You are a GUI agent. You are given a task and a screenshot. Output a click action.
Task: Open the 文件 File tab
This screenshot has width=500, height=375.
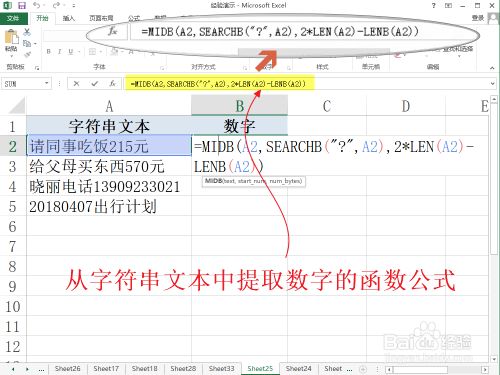pos(13,18)
